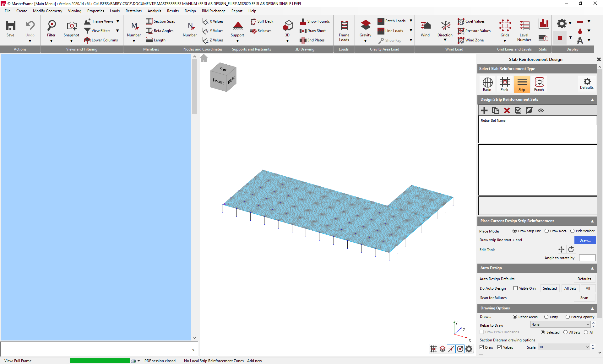Click the Angle to rotate by field
Screen dimensions: 603x364
click(587, 258)
